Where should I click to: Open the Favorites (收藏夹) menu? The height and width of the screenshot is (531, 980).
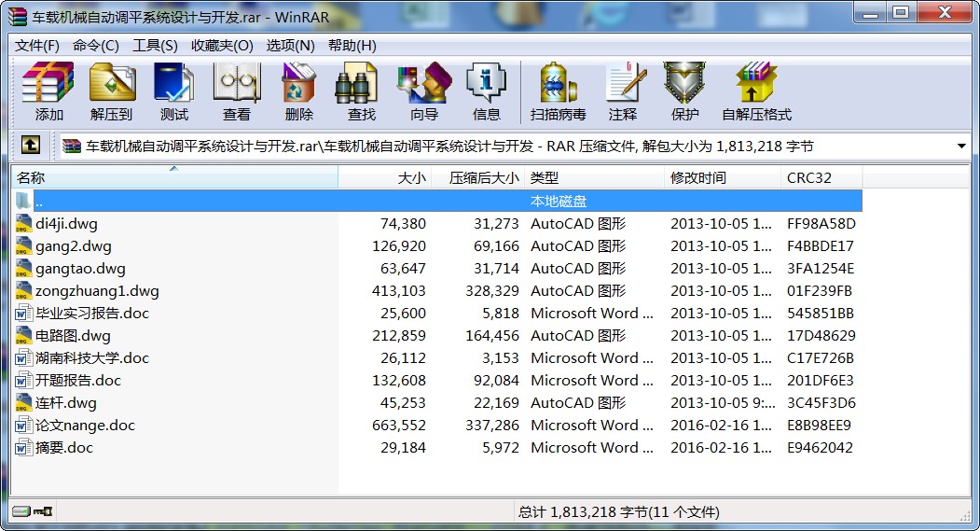(222, 46)
